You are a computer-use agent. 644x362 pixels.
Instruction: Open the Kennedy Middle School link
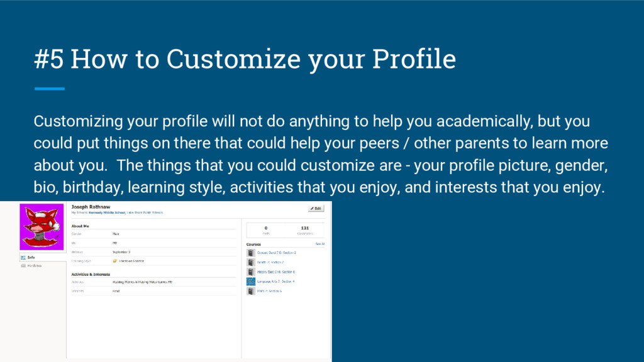pyautogui.click(x=106, y=212)
